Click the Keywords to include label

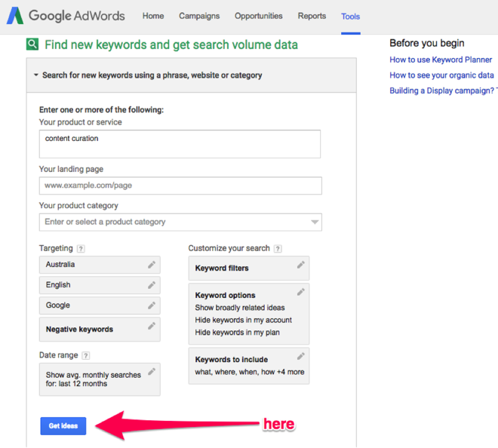click(x=231, y=360)
